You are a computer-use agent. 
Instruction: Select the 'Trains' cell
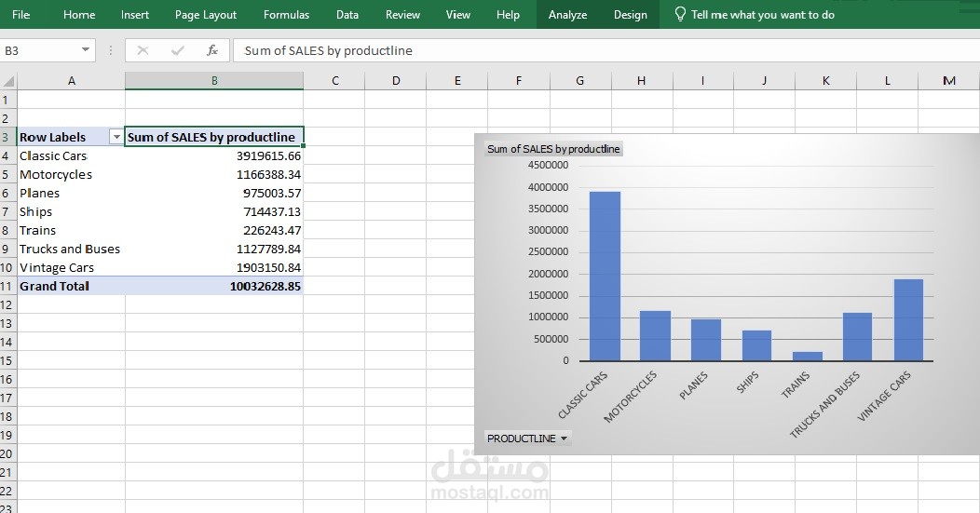[x=71, y=230]
